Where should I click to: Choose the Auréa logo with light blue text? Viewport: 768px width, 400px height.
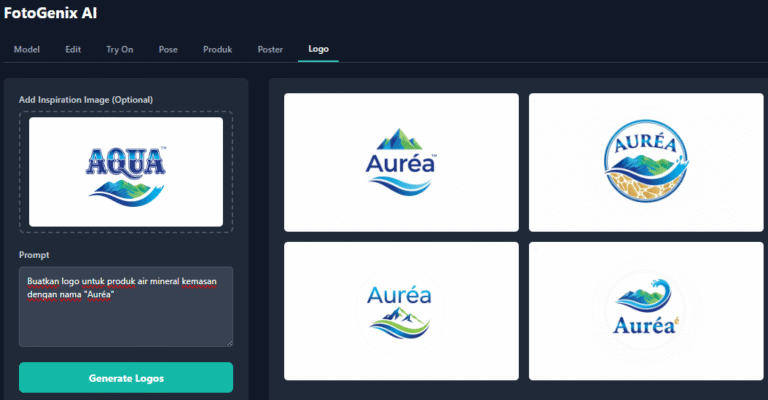401,311
